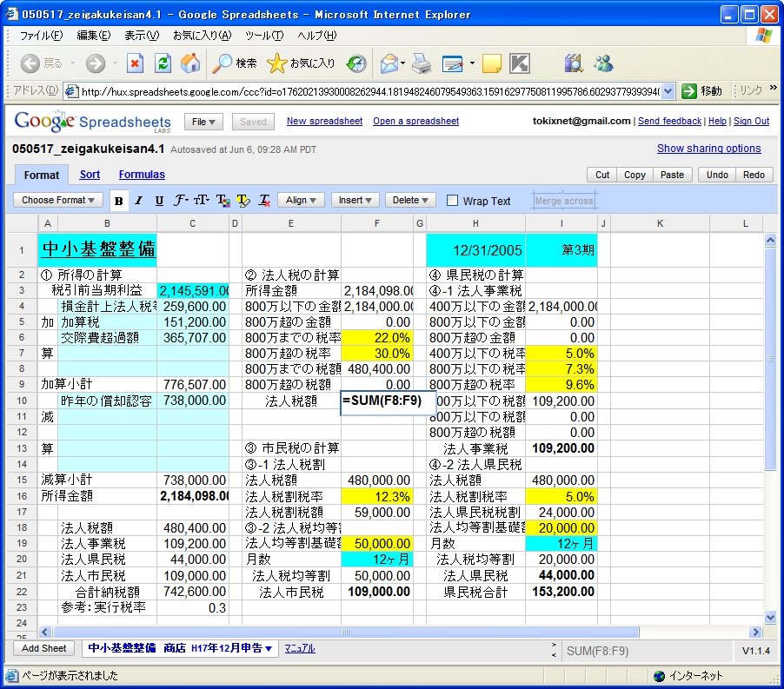Click the Copy button

(x=635, y=175)
